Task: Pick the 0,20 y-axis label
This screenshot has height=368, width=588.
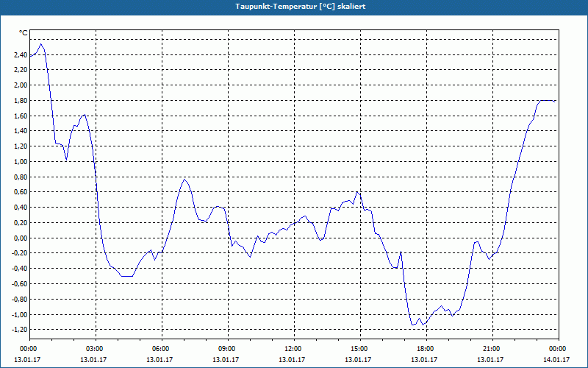Action: [x=21, y=223]
